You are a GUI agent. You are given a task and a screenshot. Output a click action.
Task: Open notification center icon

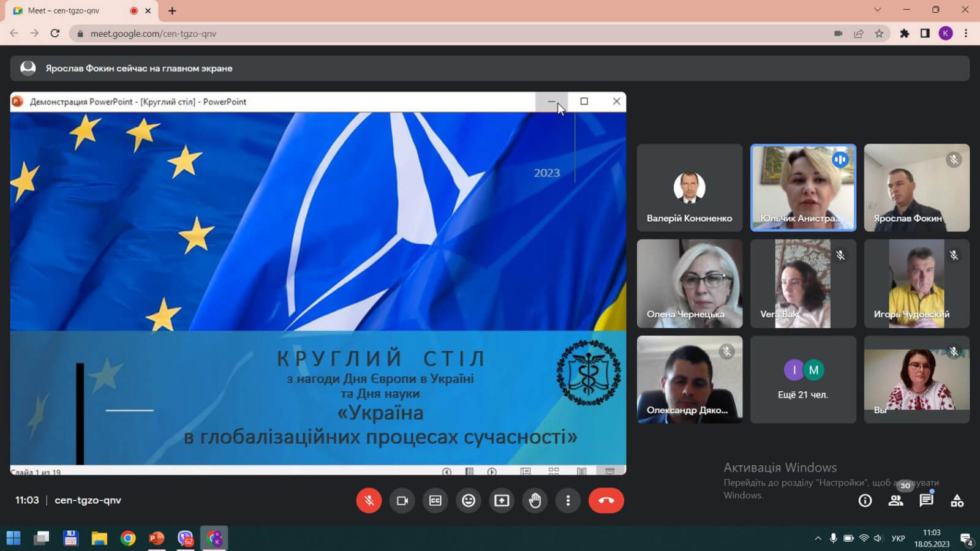[x=967, y=539]
